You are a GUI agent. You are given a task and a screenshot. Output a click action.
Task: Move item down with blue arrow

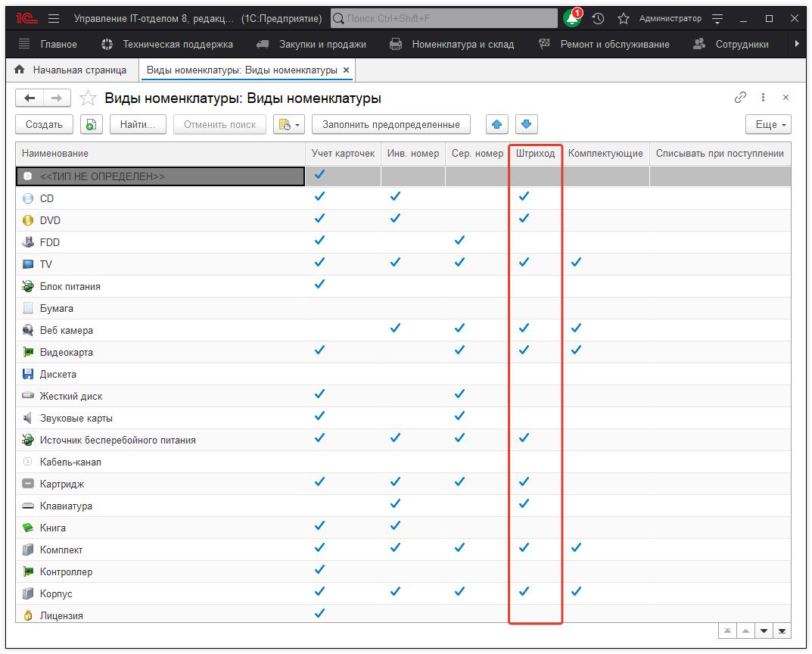(527, 124)
